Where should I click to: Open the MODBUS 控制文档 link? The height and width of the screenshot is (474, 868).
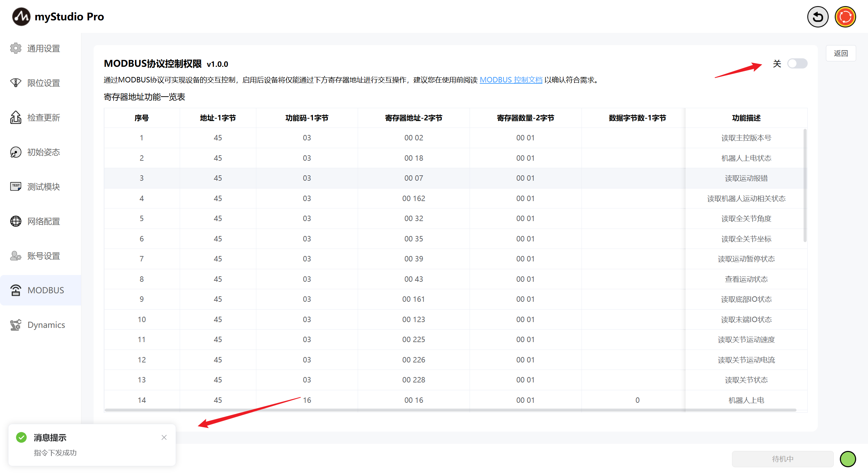tap(511, 80)
